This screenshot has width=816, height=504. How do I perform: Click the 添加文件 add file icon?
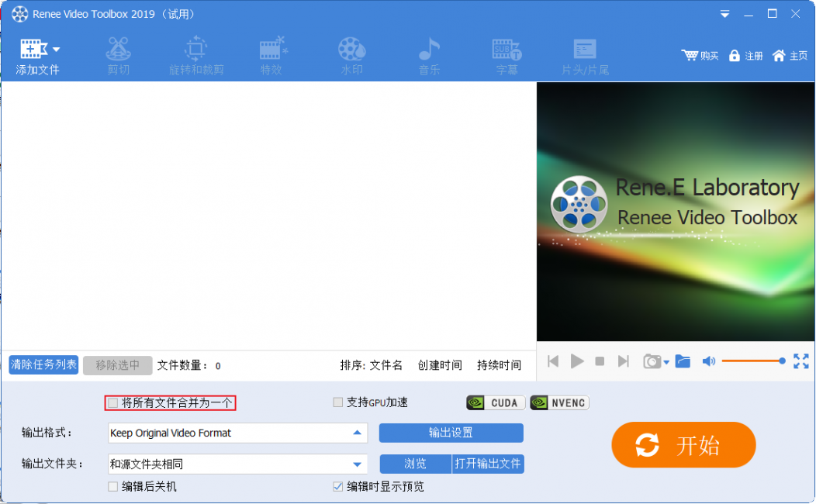click(x=33, y=49)
